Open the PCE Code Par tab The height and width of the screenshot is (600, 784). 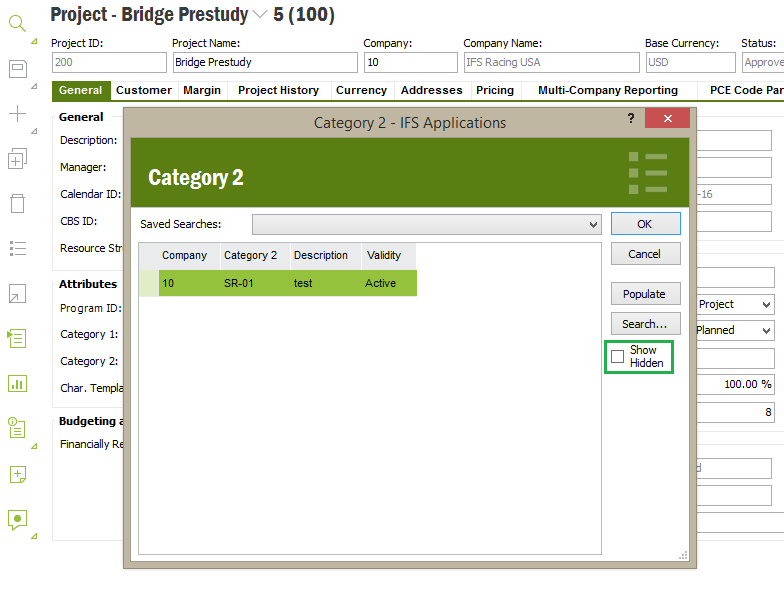[745, 90]
